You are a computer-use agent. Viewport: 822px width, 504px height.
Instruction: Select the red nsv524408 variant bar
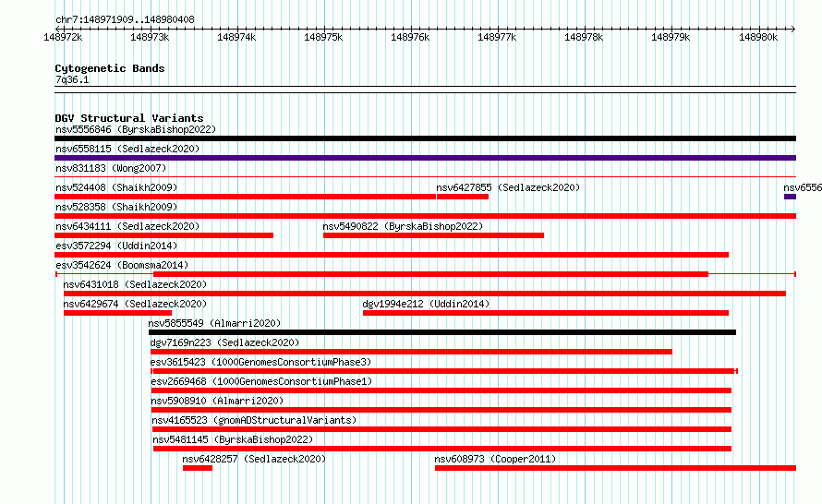pyautogui.click(x=245, y=197)
